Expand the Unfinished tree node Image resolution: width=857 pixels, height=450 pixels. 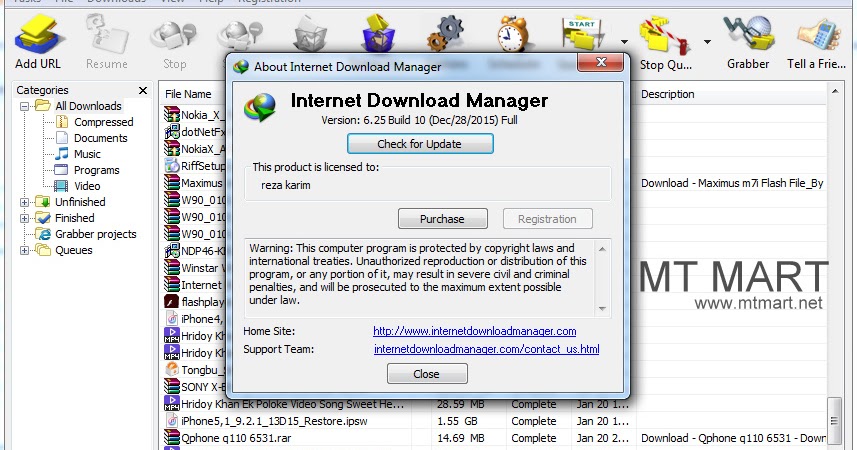point(25,202)
